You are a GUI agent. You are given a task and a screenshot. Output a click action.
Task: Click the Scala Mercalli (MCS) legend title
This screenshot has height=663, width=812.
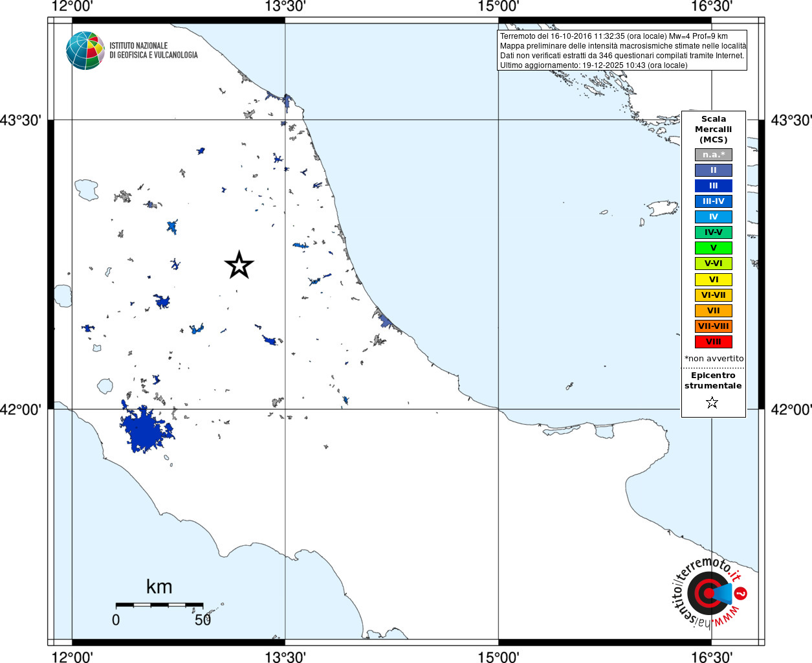pyautogui.click(x=714, y=129)
